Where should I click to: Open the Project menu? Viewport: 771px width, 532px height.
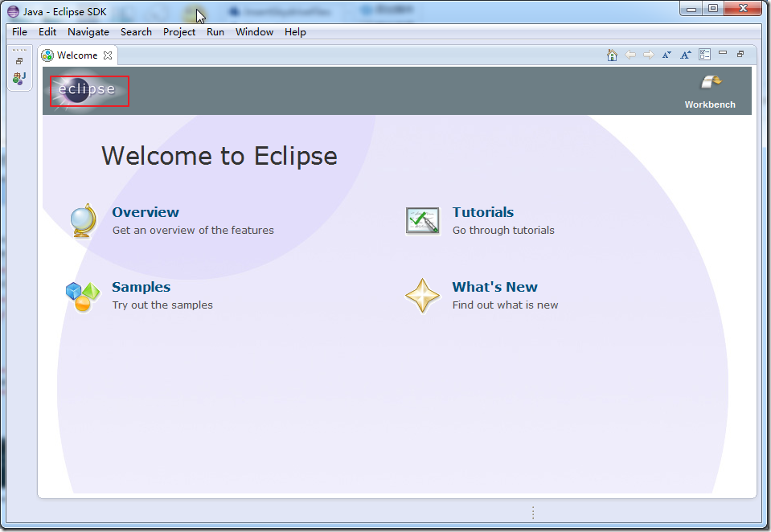[x=179, y=32]
